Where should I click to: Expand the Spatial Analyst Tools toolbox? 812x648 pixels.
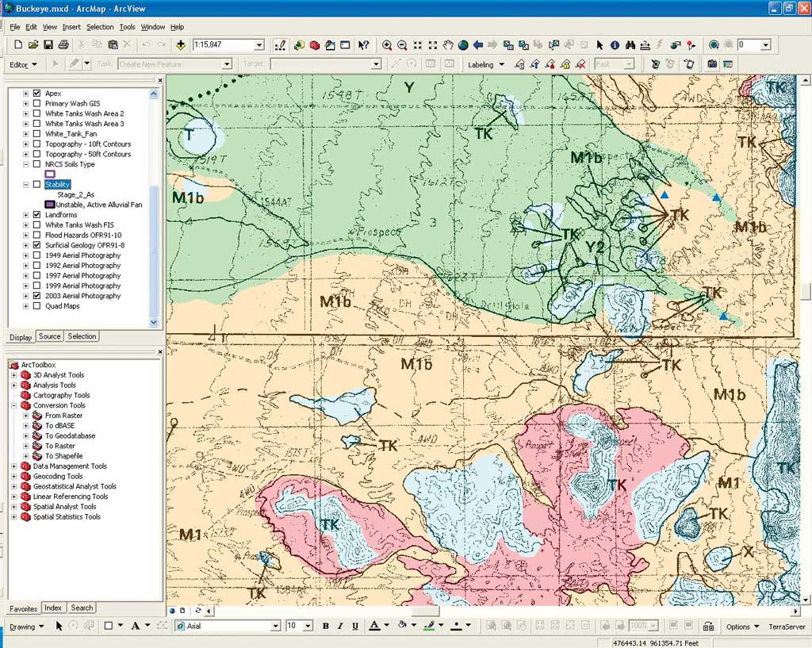[x=13, y=507]
